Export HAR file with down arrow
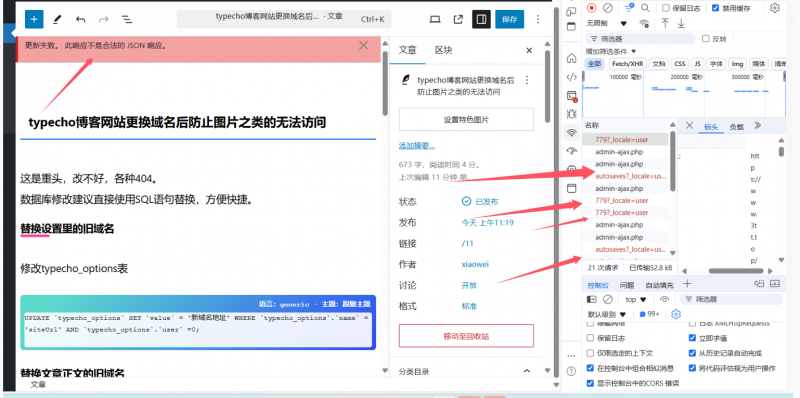The image size is (800, 398). pyautogui.click(x=681, y=23)
